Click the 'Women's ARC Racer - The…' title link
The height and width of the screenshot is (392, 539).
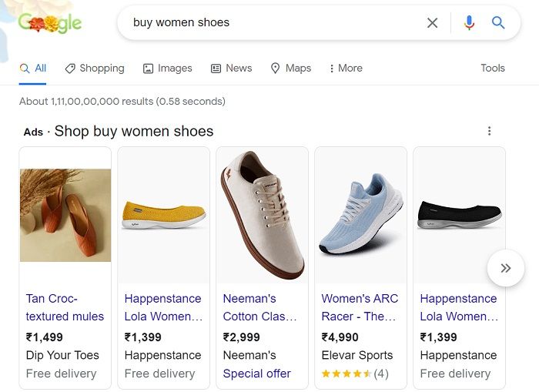[x=360, y=307]
